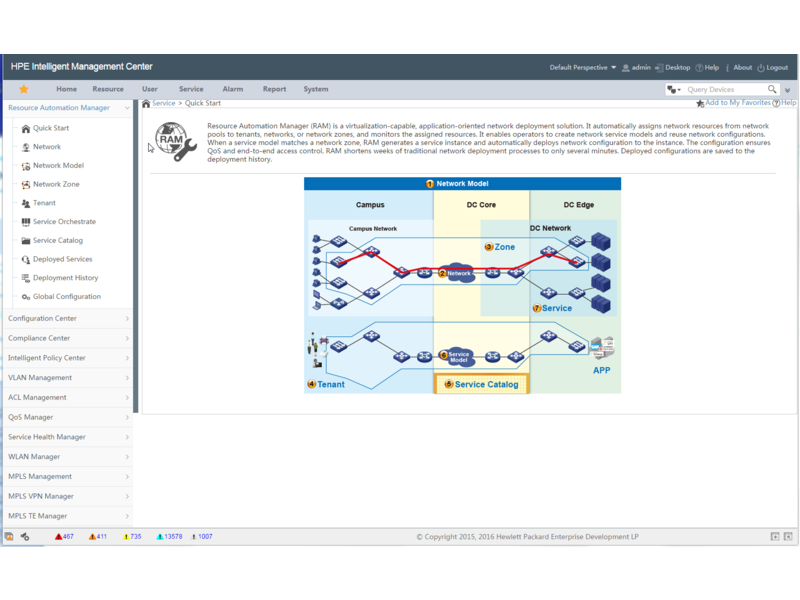Click the RAM logo icon
This screenshot has width=800, height=600.
[x=175, y=142]
